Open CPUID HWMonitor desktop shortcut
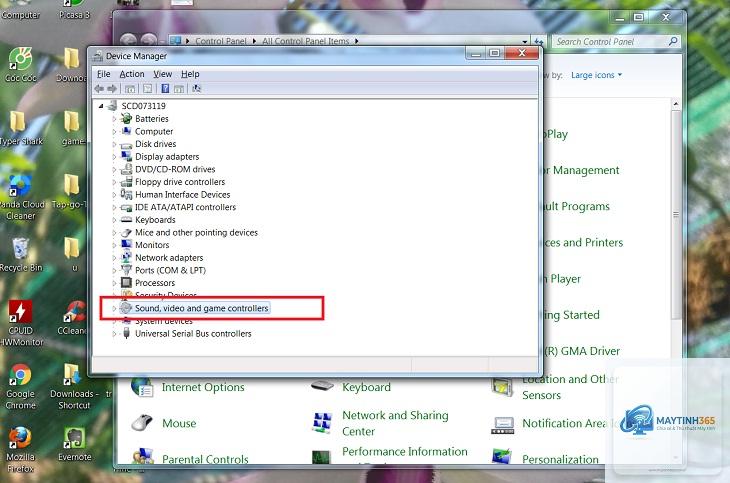This screenshot has height=483, width=730. pyautogui.click(x=21, y=323)
